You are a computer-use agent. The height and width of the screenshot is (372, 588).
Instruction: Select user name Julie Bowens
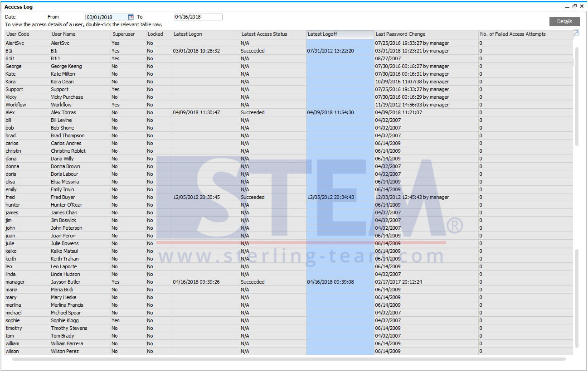(x=65, y=243)
